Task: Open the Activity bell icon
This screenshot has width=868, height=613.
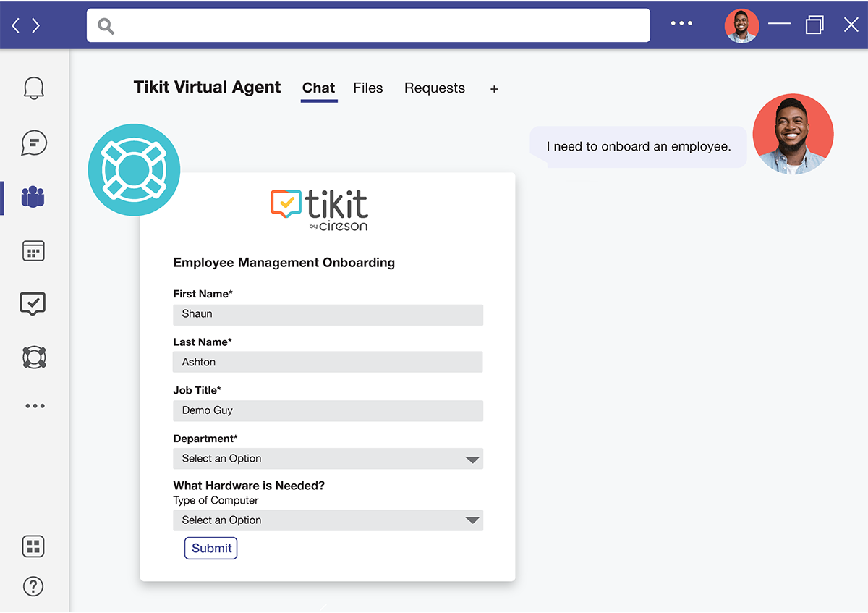Action: (34, 88)
